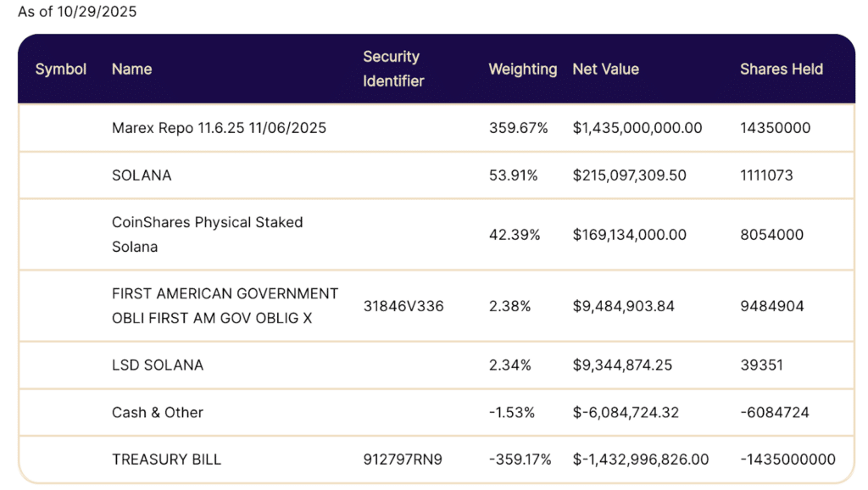Select the LSD SOLANA holding name
868x490 pixels.
tap(157, 365)
